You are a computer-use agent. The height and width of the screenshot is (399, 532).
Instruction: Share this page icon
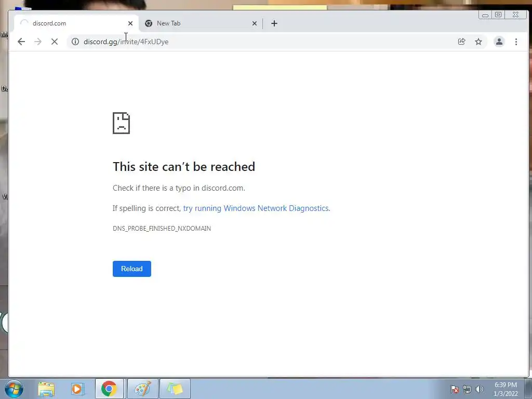pos(461,42)
